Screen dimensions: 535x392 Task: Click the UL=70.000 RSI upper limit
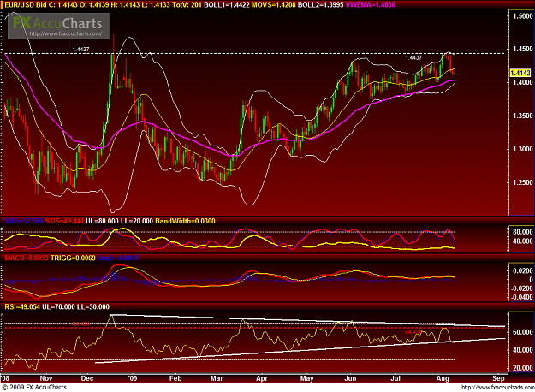[58, 307]
